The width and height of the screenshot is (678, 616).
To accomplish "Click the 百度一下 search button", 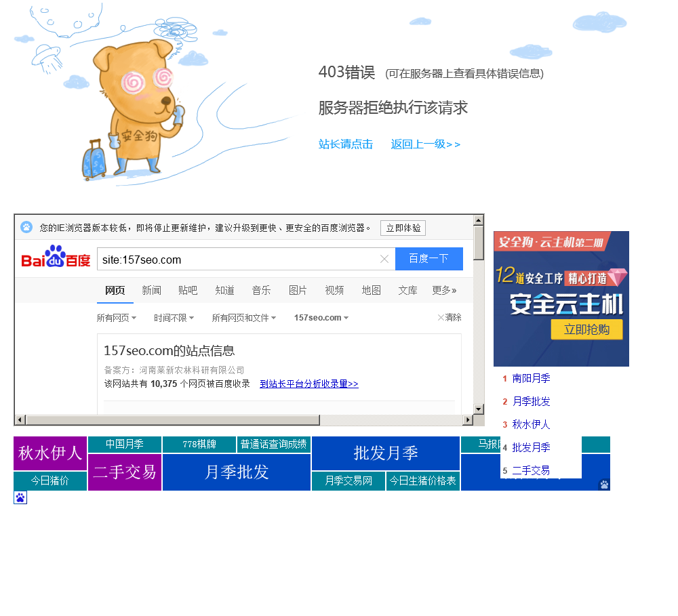I will (x=429, y=258).
